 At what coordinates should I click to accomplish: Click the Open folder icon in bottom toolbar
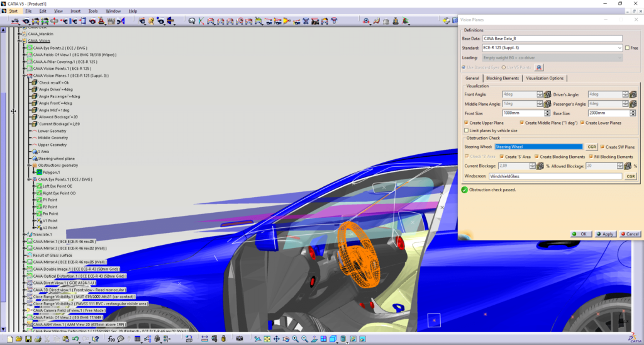pyautogui.click(x=19, y=339)
